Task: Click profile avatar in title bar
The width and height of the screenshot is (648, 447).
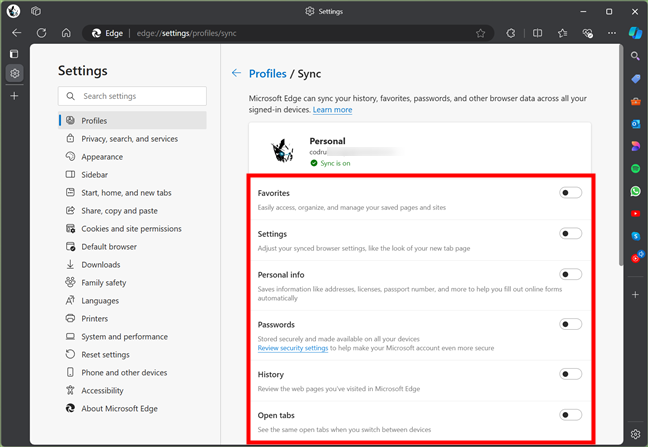Action: click(13, 11)
